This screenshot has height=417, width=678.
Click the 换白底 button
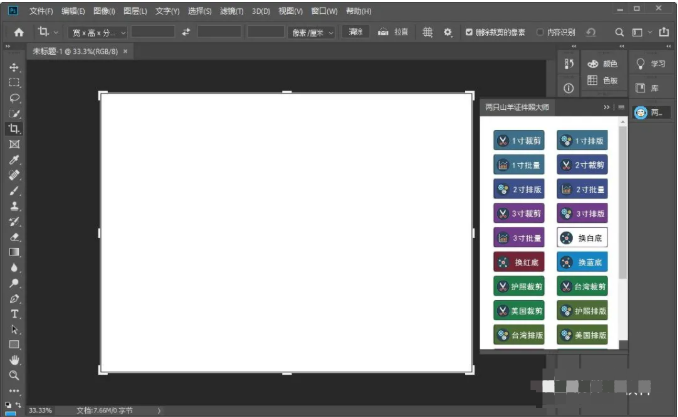click(x=582, y=237)
